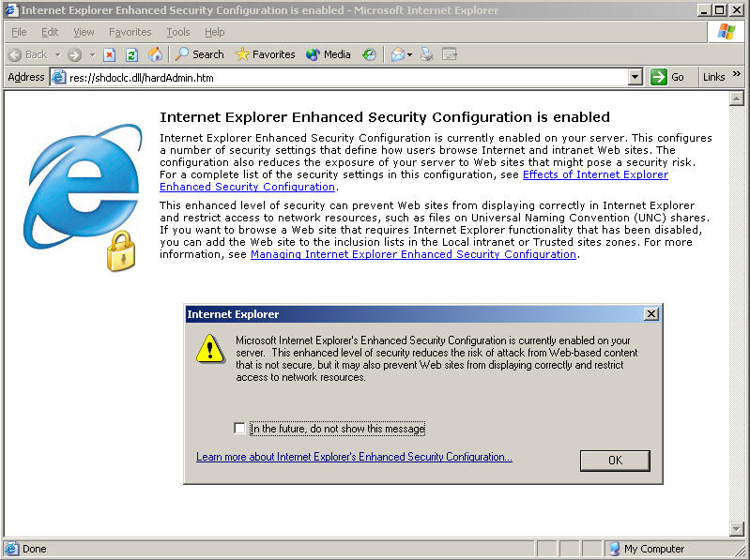Open the Favorites pane from the toolbar
The image size is (750, 560).
click(264, 54)
